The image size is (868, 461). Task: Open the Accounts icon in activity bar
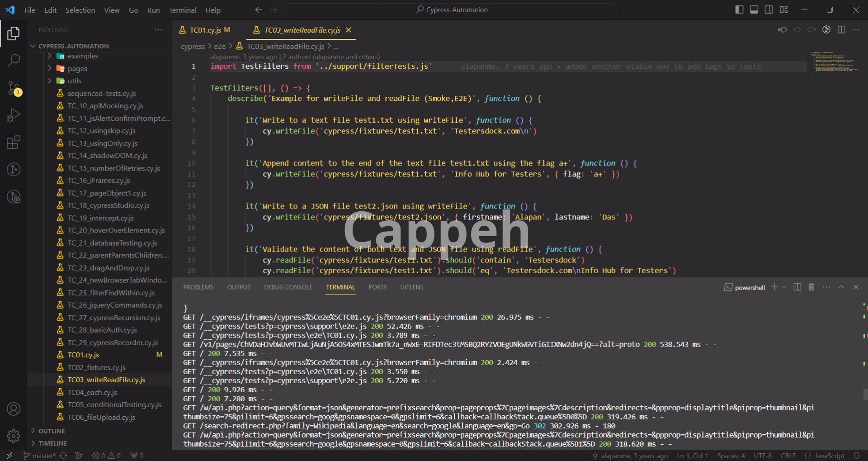point(14,409)
